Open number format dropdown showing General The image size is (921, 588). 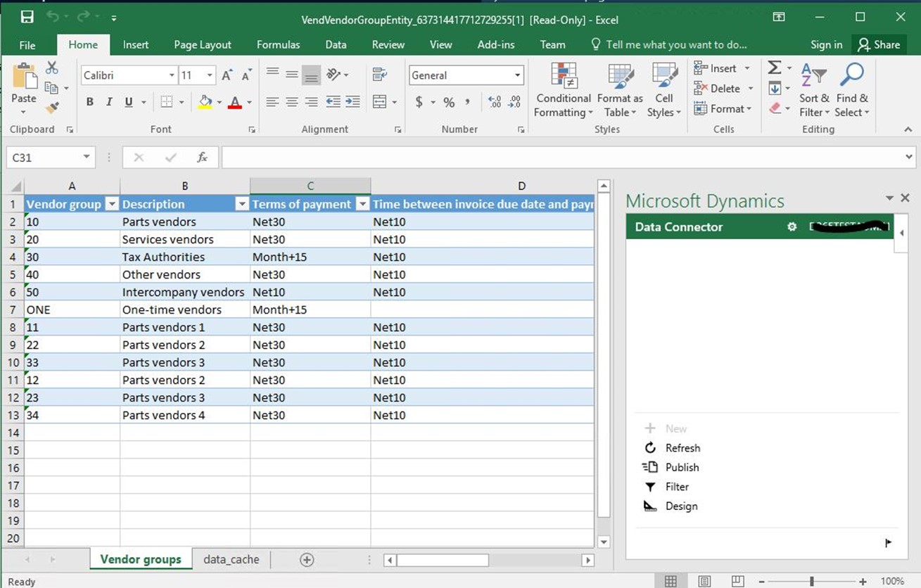(x=518, y=75)
